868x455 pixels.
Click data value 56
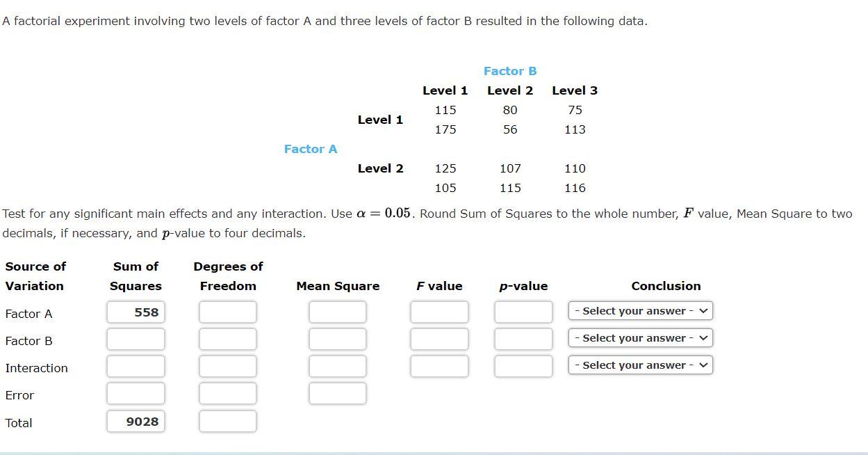coord(510,129)
